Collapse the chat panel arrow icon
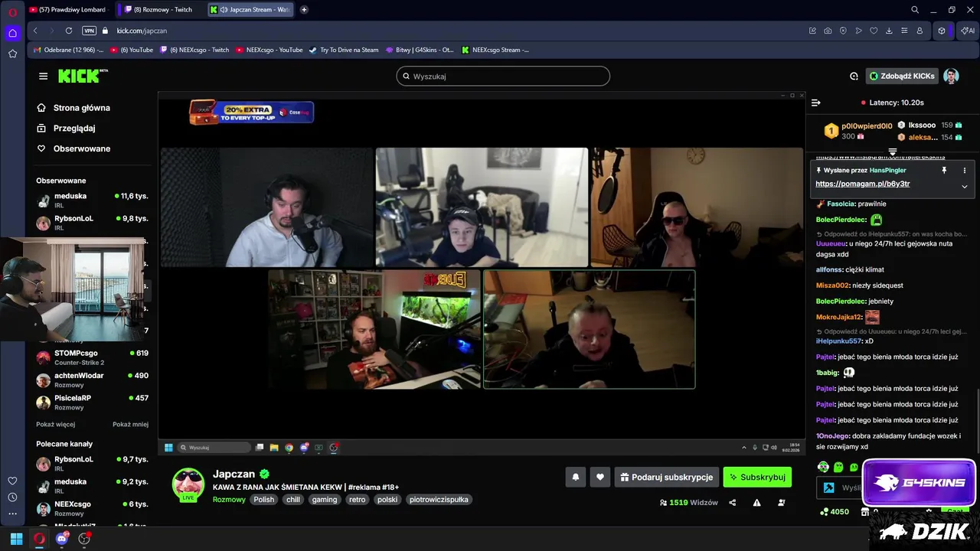 click(816, 103)
